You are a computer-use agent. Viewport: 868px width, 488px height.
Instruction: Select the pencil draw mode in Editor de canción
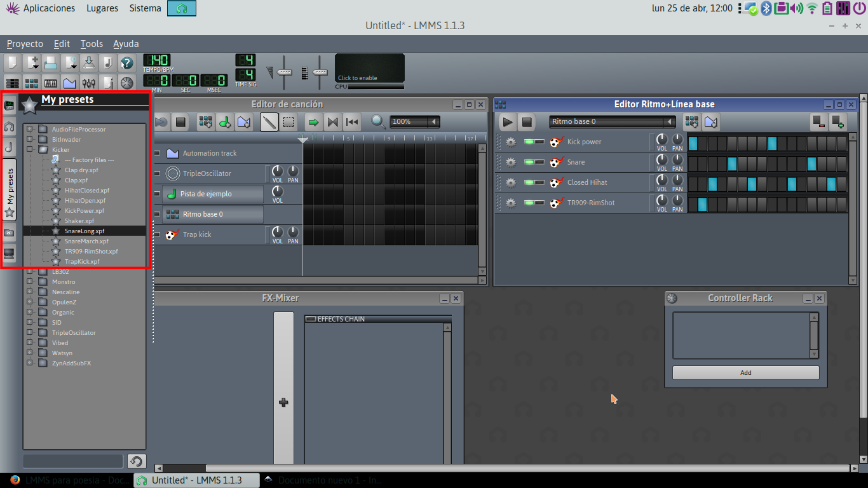click(268, 121)
